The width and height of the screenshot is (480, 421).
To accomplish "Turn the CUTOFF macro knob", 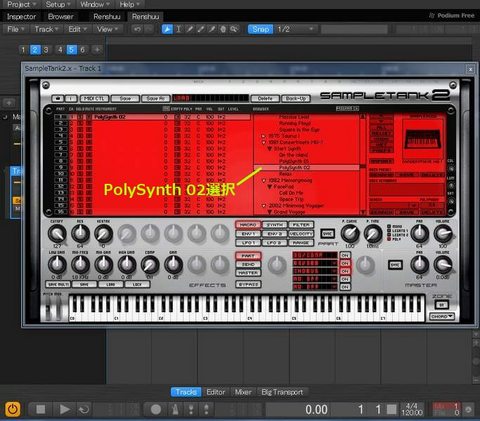I will [57, 234].
